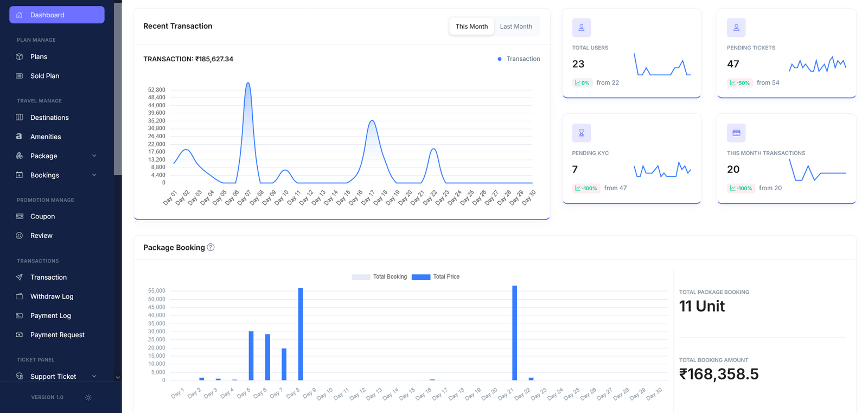Click the Amenities icon in sidebar
The image size is (868, 413).
[x=19, y=137]
